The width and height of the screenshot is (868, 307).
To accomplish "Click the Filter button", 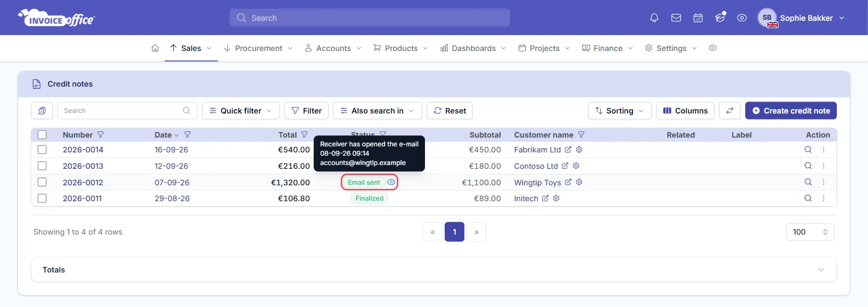I will (x=307, y=111).
